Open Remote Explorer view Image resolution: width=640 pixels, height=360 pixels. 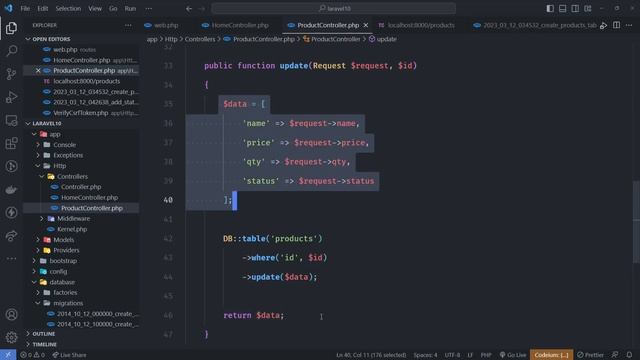click(11, 120)
